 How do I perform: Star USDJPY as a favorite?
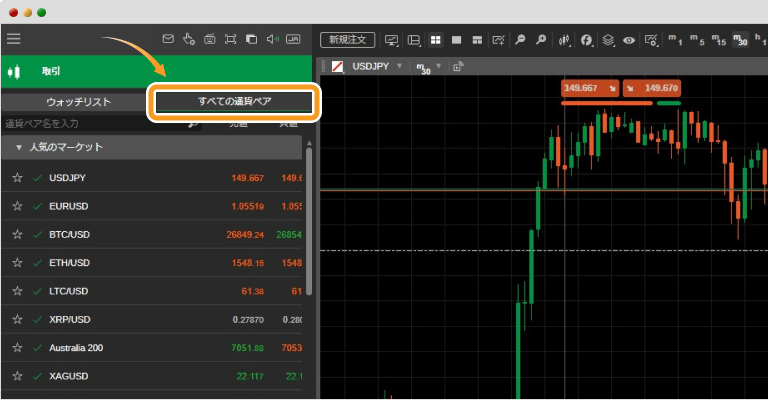pos(18,177)
